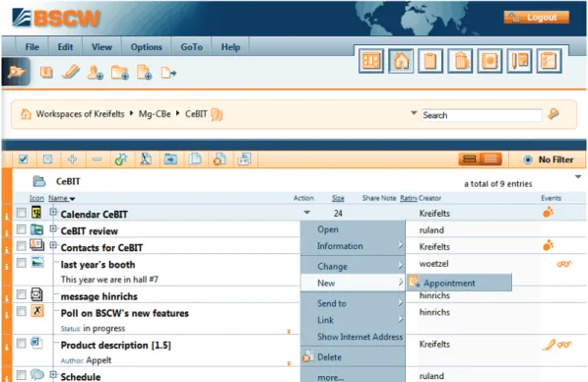Click the new folder icon
588x382 pixels.
point(119,72)
